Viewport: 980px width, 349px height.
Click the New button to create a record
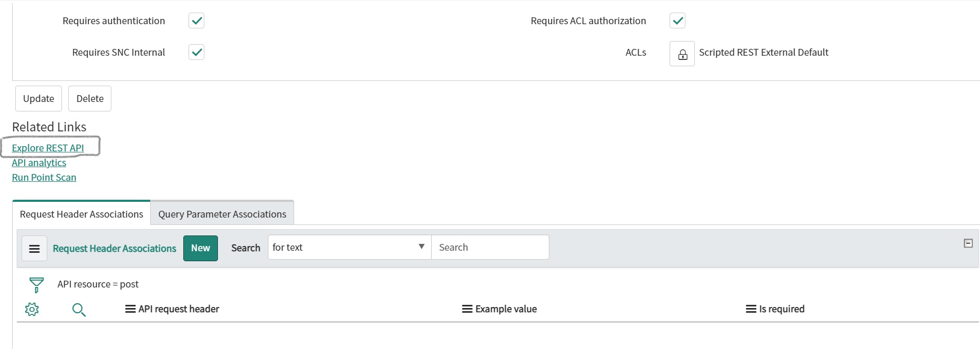pyautogui.click(x=200, y=248)
